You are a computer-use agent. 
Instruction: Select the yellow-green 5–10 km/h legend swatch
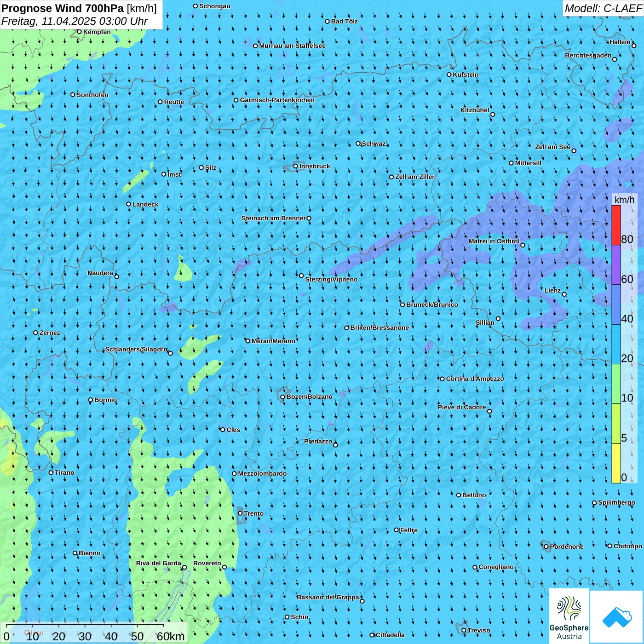(x=616, y=423)
